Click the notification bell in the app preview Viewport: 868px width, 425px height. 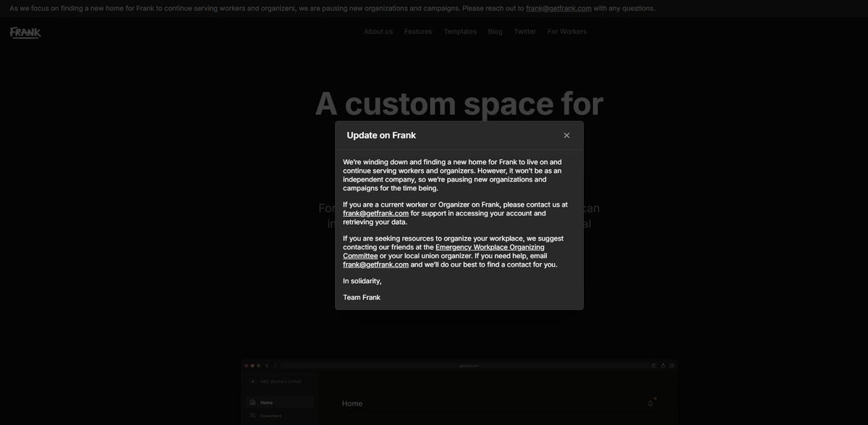point(651,403)
